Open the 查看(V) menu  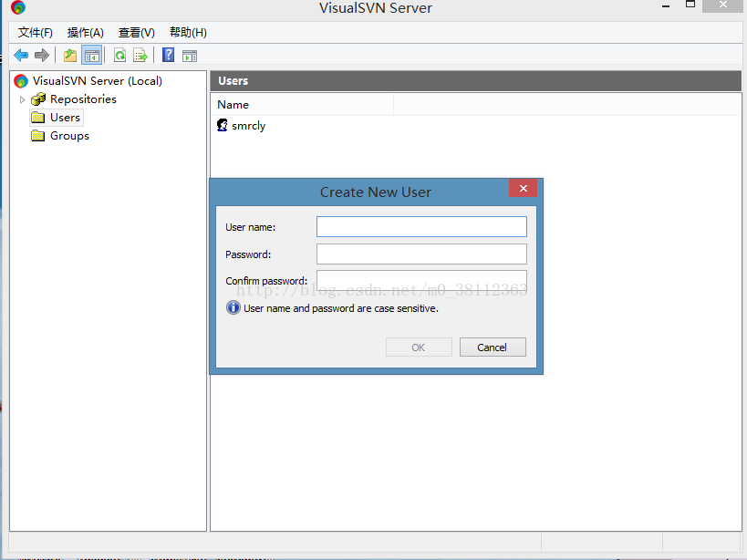(137, 33)
